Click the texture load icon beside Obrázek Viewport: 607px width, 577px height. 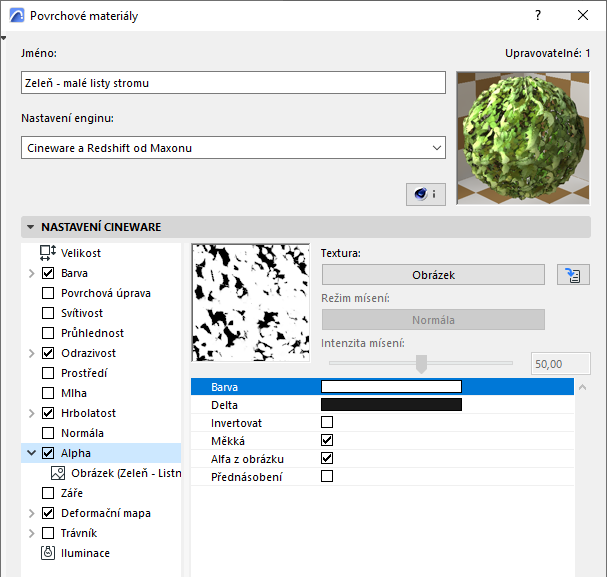(x=573, y=275)
